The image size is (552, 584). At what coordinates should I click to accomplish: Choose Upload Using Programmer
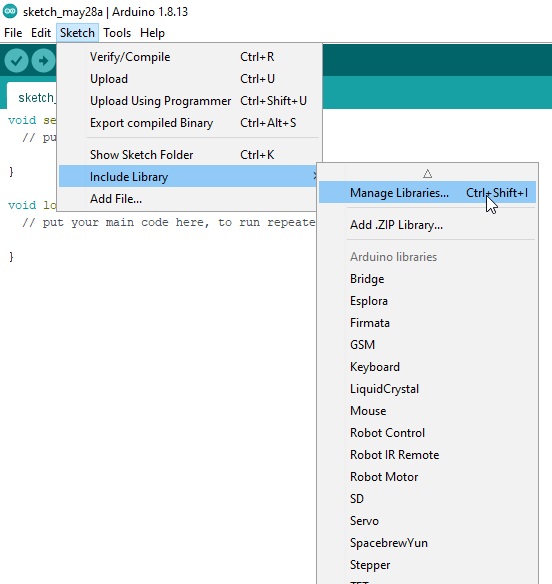(x=189, y=101)
